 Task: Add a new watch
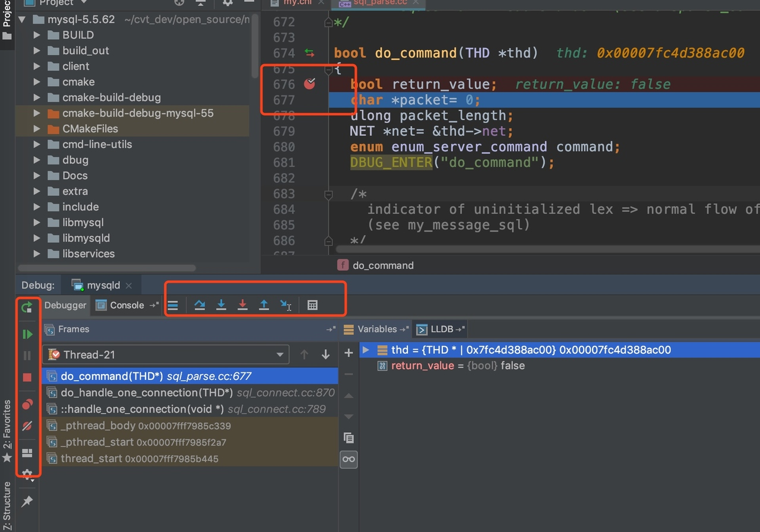(x=349, y=353)
